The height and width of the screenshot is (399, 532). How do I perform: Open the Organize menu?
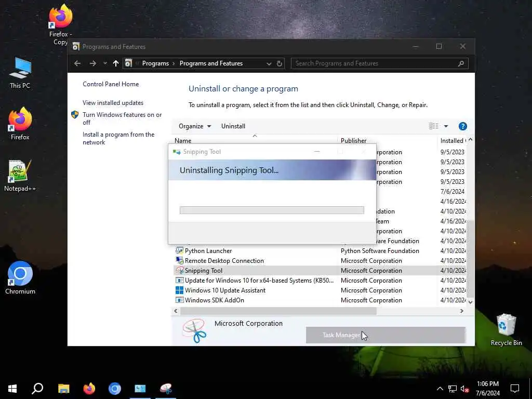[195, 126]
